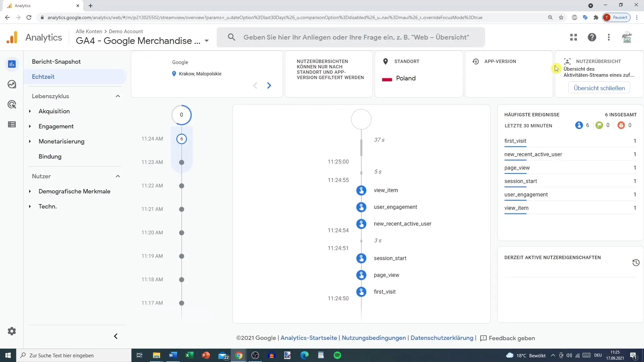Open the Reports (Berichte) sidebar icon
644x362 pixels.
click(x=12, y=64)
